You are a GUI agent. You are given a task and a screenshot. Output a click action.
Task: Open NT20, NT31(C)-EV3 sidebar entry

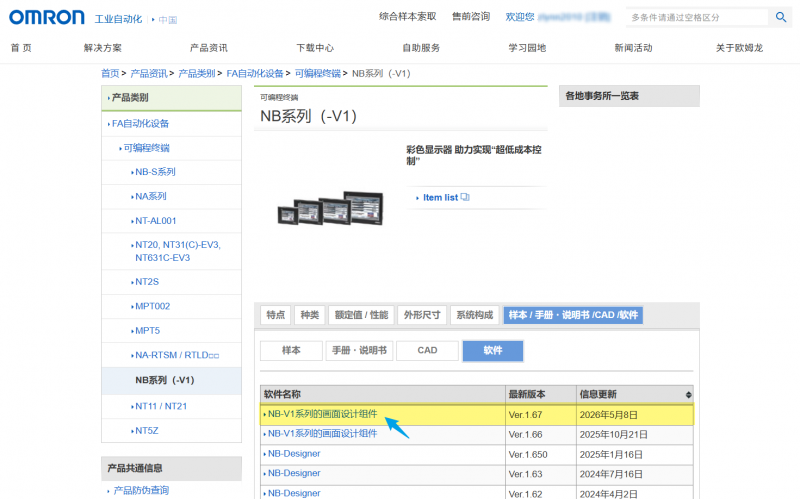click(178, 251)
